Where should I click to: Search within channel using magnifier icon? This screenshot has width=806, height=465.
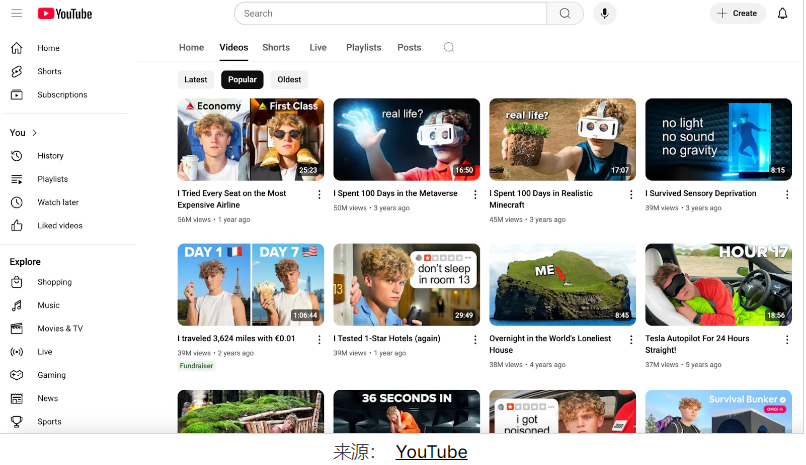click(449, 47)
